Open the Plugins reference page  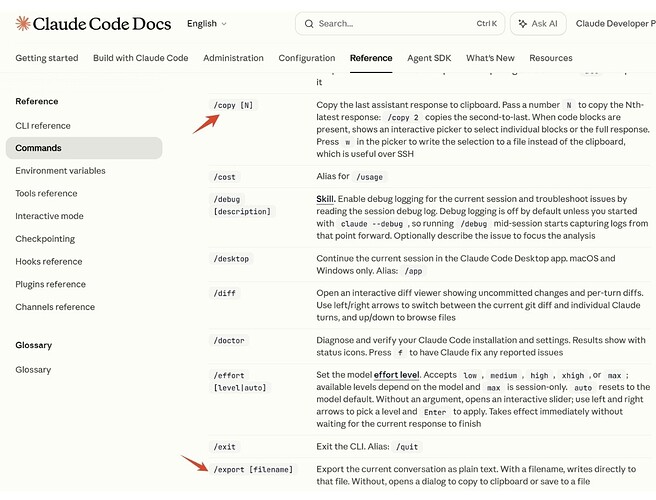pyautogui.click(x=51, y=284)
